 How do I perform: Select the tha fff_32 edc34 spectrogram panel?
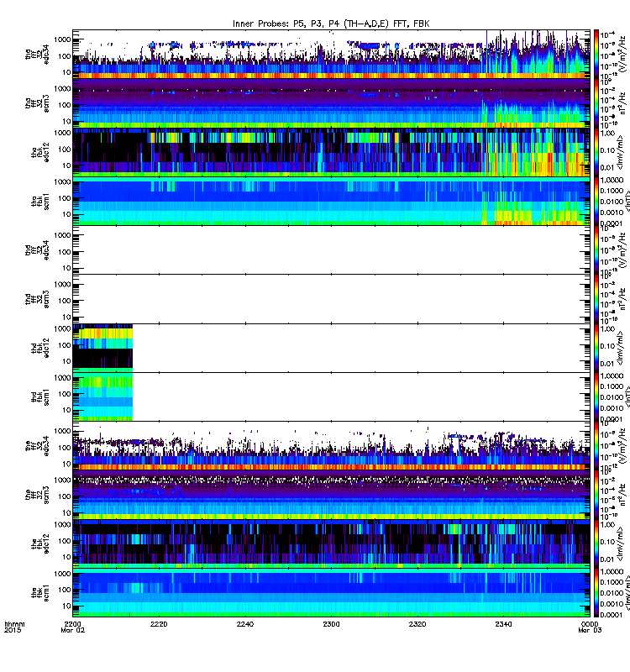click(331, 54)
